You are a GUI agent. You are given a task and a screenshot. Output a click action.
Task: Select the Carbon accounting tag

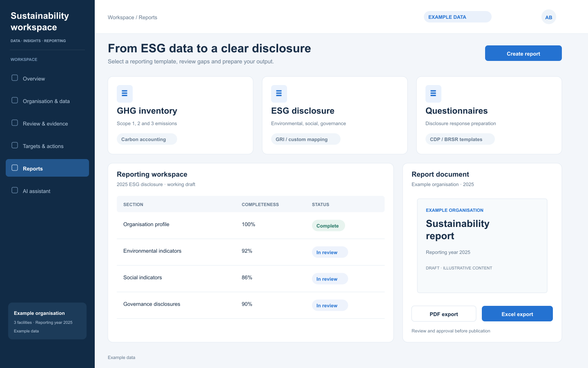[x=147, y=139]
